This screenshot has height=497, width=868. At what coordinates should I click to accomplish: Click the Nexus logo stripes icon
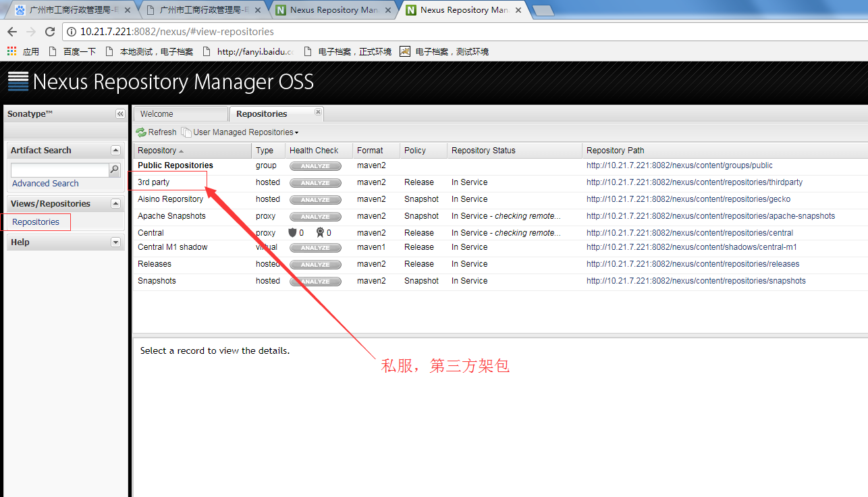(18, 81)
